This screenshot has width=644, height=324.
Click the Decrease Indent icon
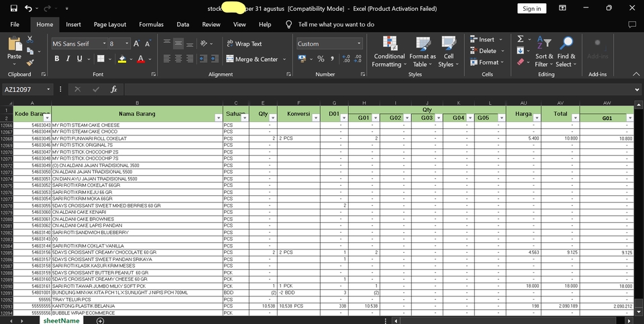(203, 59)
